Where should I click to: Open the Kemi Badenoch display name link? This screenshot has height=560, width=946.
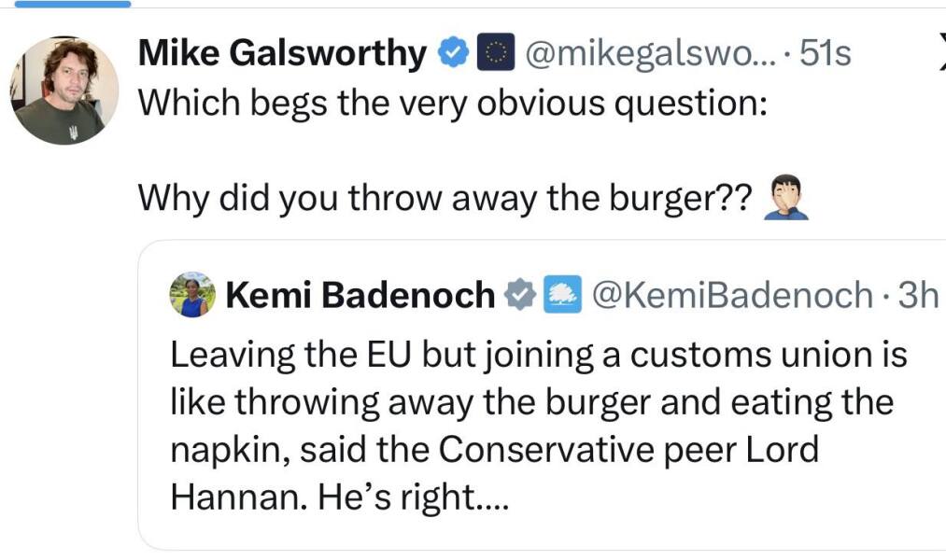point(360,295)
